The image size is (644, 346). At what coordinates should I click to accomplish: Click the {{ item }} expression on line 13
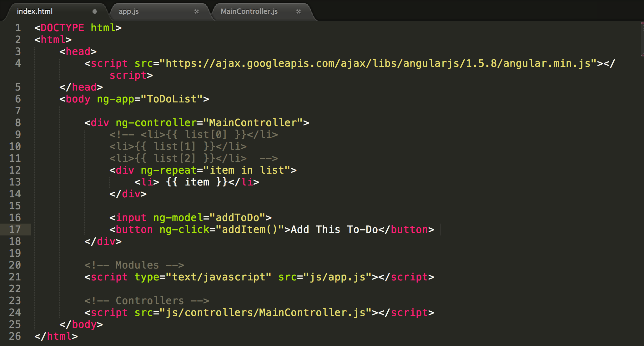click(197, 182)
